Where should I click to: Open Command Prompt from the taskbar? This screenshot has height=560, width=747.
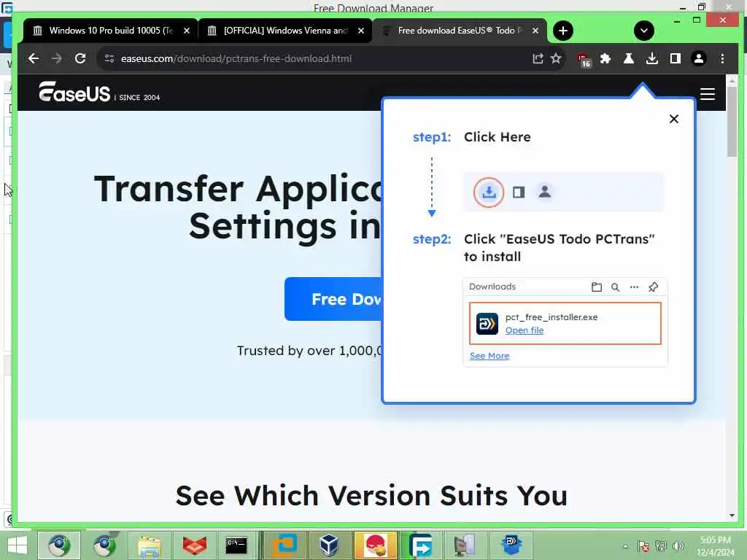(x=236, y=545)
